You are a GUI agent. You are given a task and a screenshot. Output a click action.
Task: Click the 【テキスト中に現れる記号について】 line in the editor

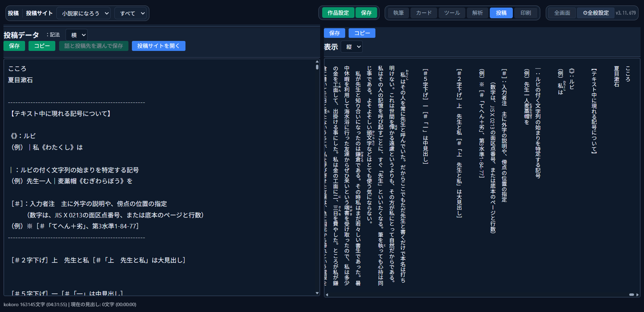pyautogui.click(x=60, y=114)
